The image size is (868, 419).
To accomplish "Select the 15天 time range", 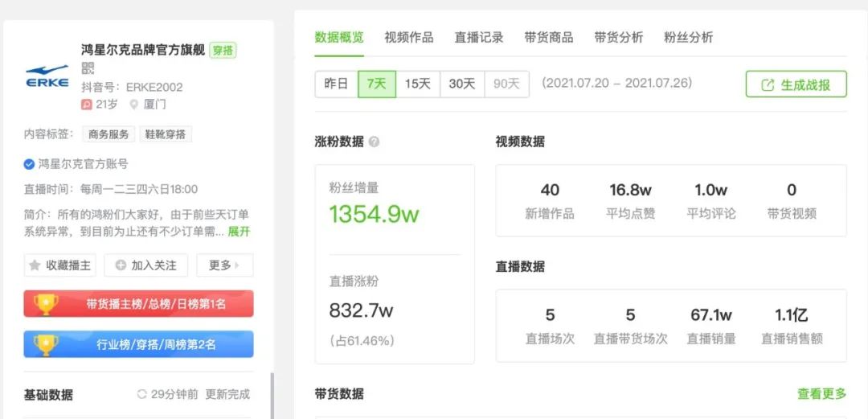I will click(x=418, y=84).
